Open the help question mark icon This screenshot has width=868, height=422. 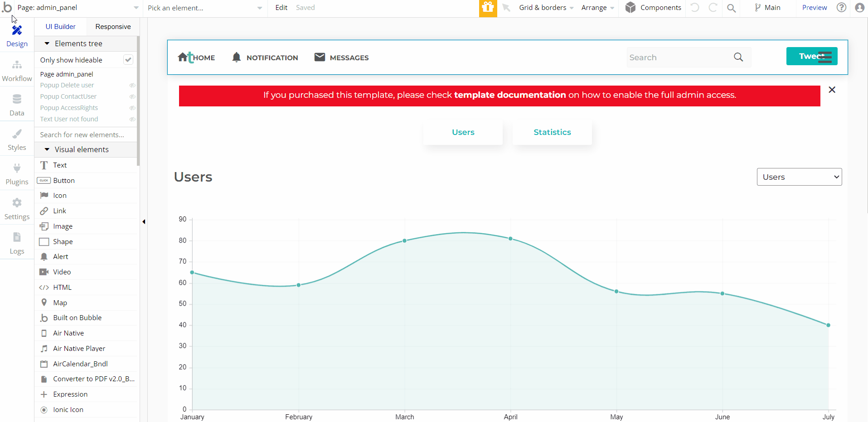[841, 7]
